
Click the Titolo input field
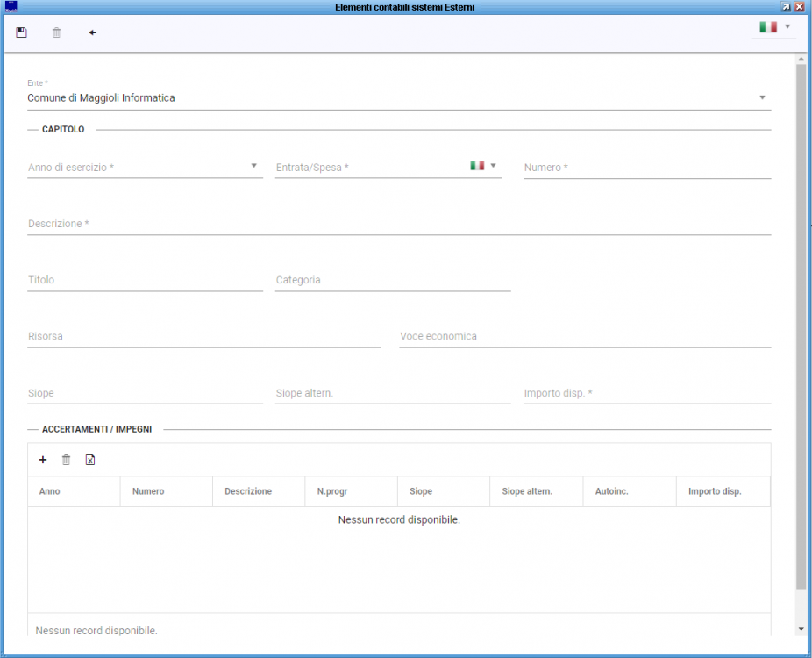point(145,280)
